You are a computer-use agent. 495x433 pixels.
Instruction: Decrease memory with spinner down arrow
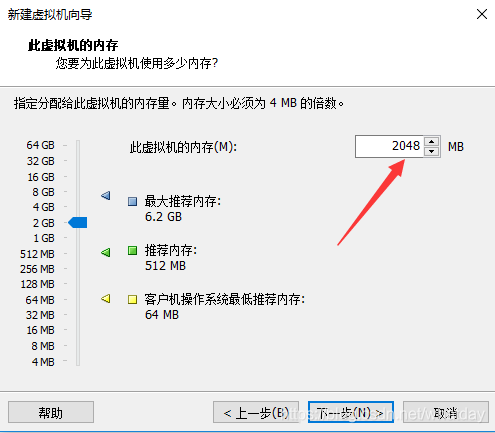click(432, 151)
